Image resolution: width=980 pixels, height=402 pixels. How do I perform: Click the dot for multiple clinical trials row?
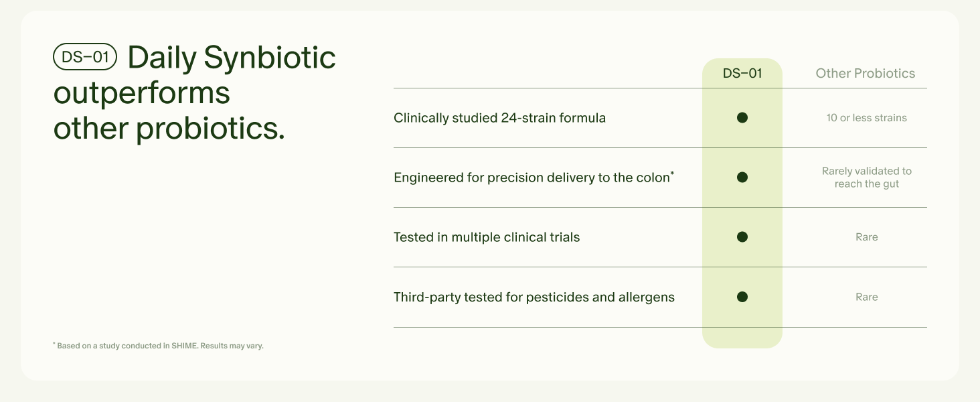pos(742,237)
